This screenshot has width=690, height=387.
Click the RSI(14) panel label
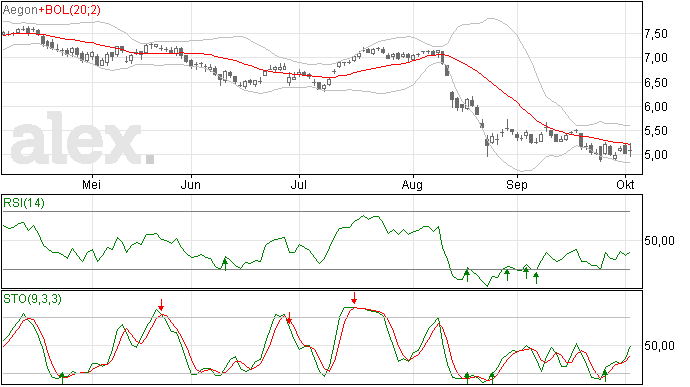point(24,203)
